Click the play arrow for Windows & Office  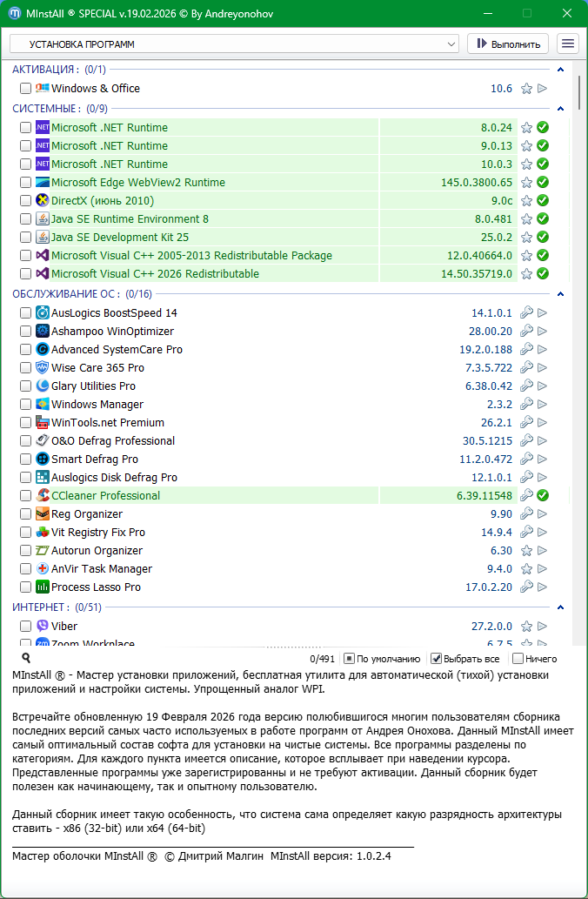point(543,89)
